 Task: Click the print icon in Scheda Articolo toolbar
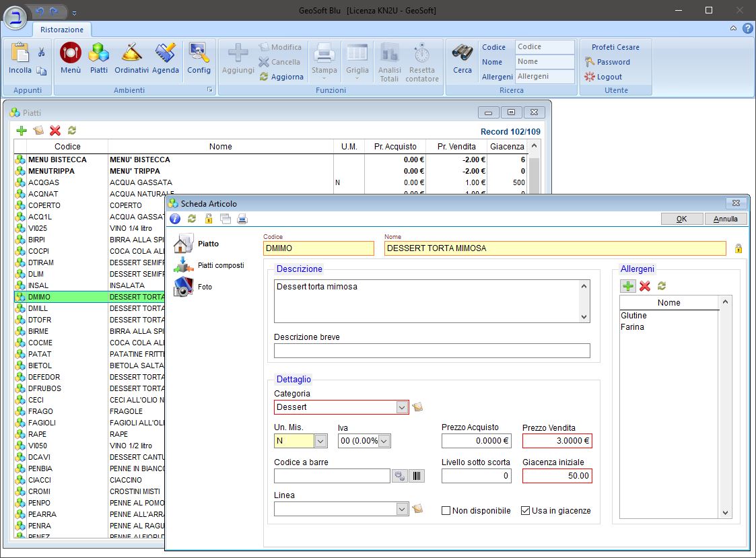242,219
